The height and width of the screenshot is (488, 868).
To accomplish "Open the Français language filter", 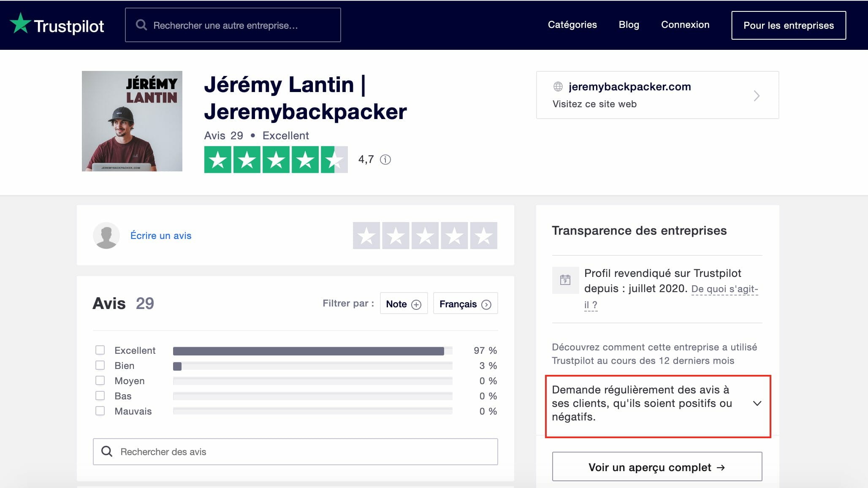I will pyautogui.click(x=465, y=304).
